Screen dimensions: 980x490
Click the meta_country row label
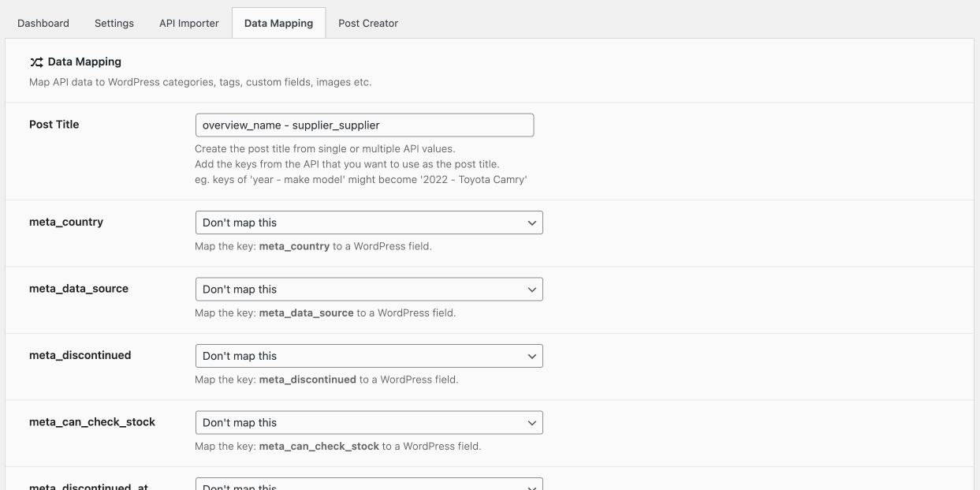[x=66, y=222]
